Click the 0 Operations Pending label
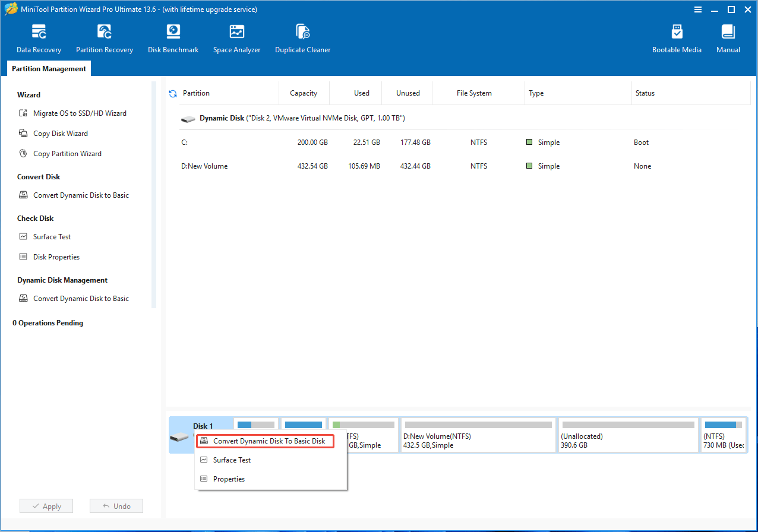This screenshot has height=532, width=758. (x=48, y=323)
